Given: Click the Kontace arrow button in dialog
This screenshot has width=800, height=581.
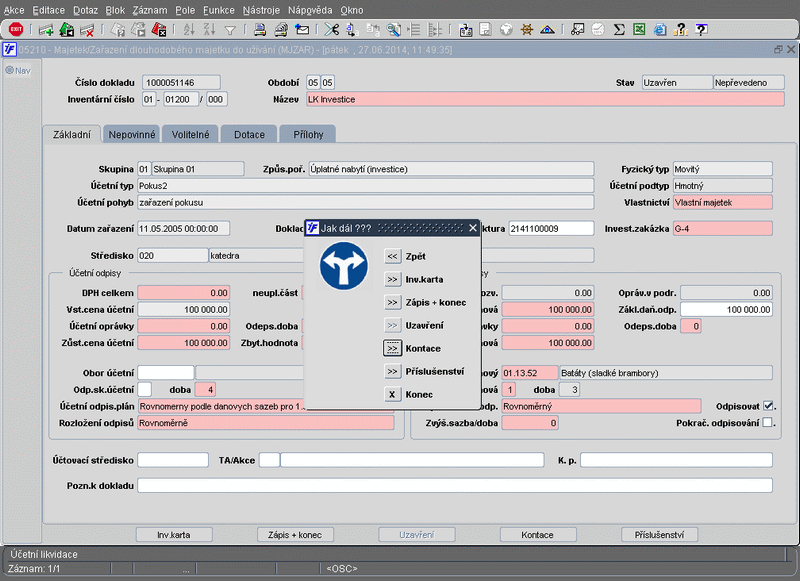Looking at the screenshot, I should click(393, 348).
